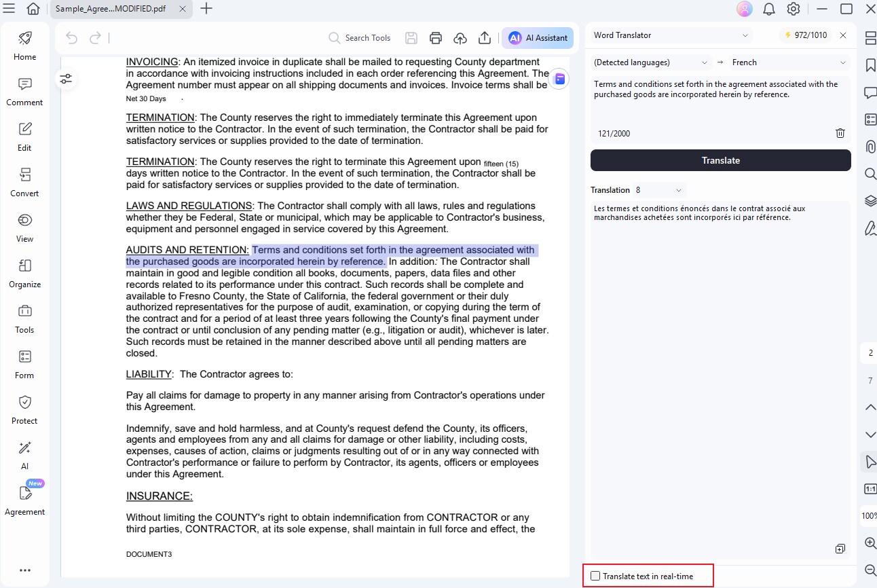The image size is (877, 588).
Task: Open a new tab with the plus icon
Action: click(x=207, y=9)
